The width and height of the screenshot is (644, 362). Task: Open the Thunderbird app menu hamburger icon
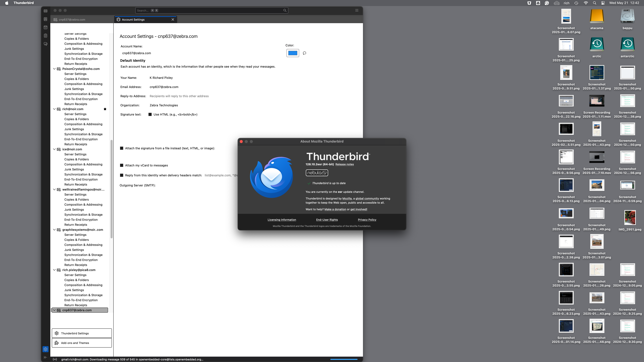coord(357,10)
